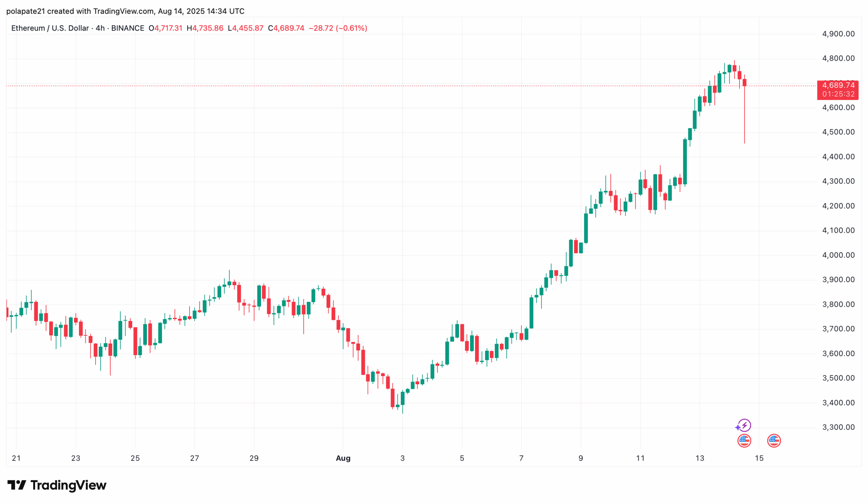Image resolution: width=868 pixels, height=504 pixels.
Task: Click the candle countdown 01:25:32
Action: pyautogui.click(x=839, y=94)
